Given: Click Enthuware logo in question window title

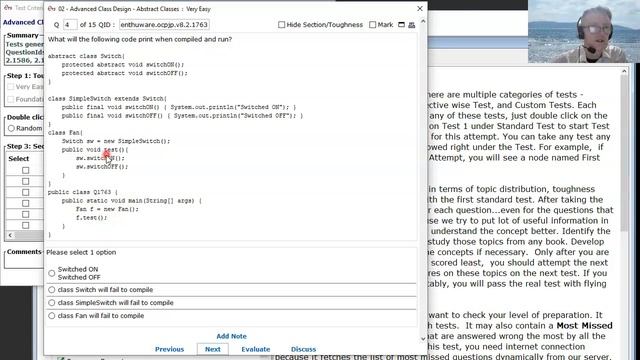Looking at the screenshot, I should tap(52, 9).
